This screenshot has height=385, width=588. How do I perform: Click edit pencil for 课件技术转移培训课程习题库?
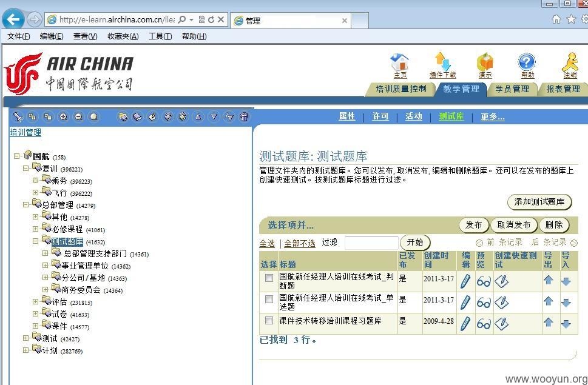[x=465, y=323]
